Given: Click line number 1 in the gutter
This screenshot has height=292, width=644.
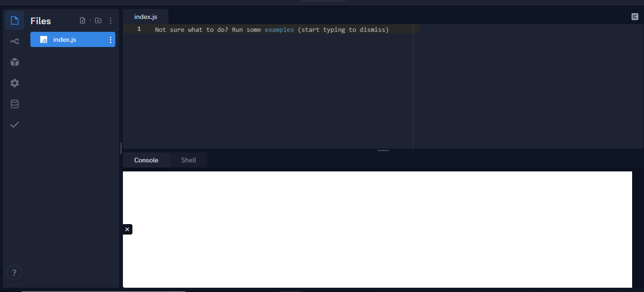Looking at the screenshot, I should (x=139, y=29).
